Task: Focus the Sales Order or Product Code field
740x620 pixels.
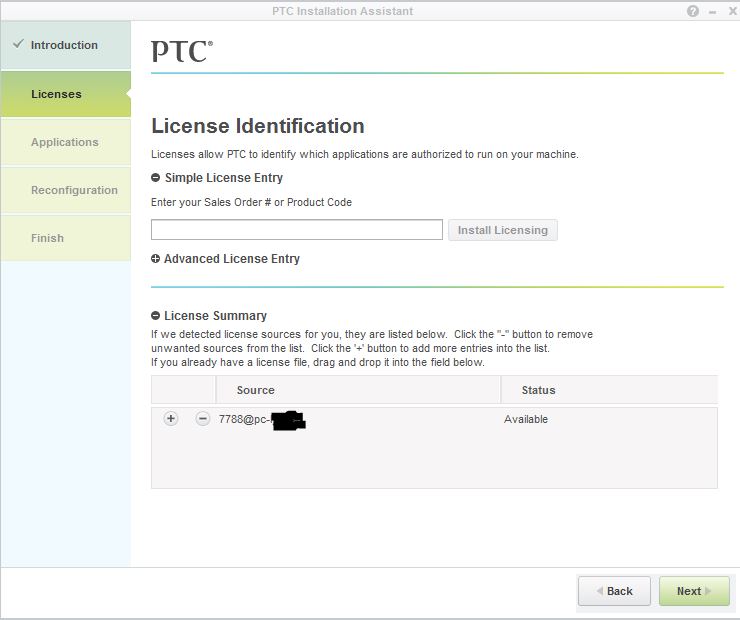Action: tap(297, 230)
